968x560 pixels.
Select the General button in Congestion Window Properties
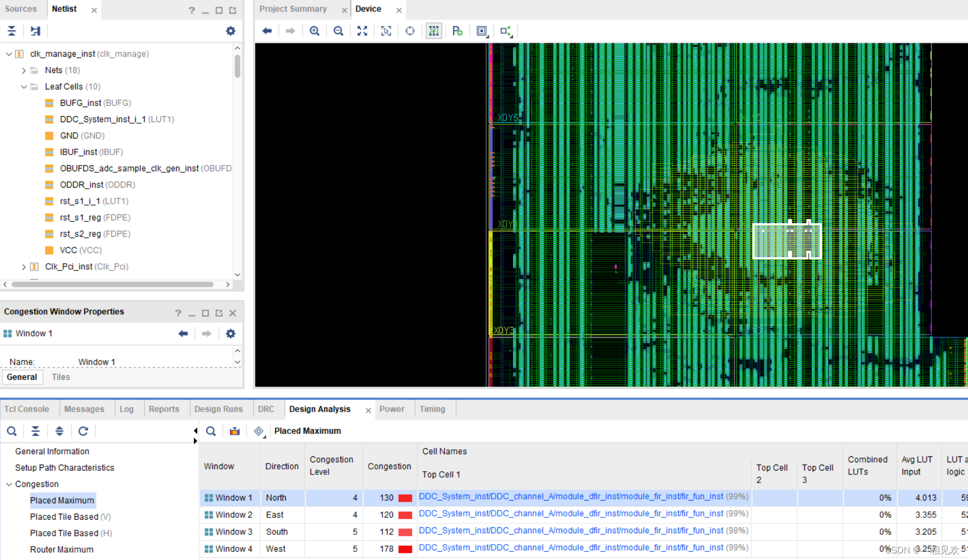point(22,377)
